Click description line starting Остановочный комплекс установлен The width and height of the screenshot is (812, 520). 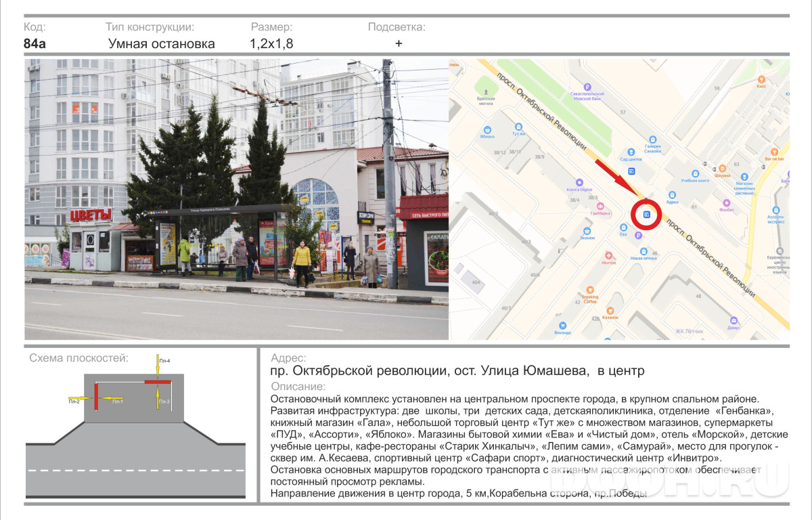click(x=515, y=399)
